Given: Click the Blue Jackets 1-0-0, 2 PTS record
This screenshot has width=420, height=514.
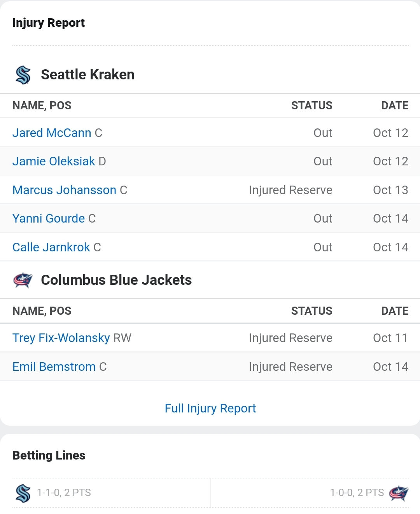Looking at the screenshot, I should click(357, 493).
